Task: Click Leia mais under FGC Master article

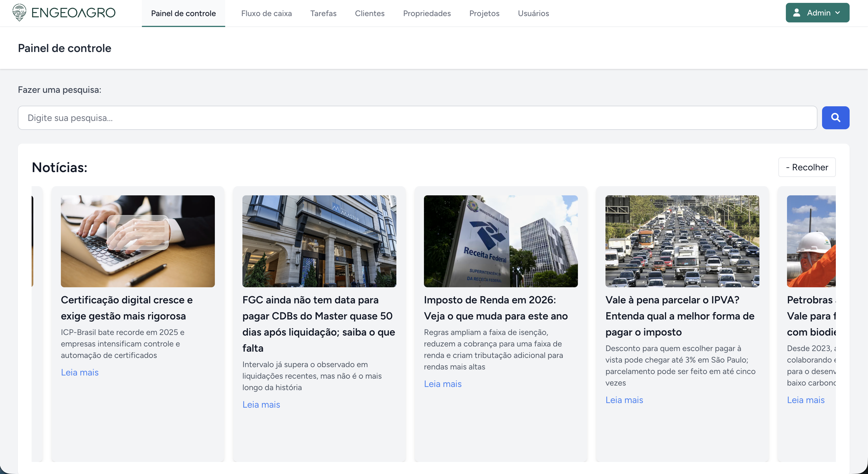Action: [261, 404]
